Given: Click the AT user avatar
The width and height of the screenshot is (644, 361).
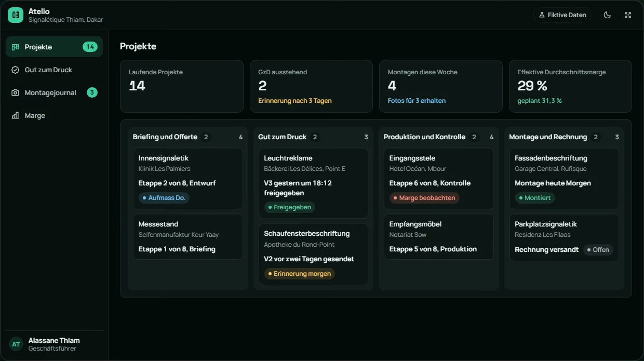Looking at the screenshot, I should (16, 344).
